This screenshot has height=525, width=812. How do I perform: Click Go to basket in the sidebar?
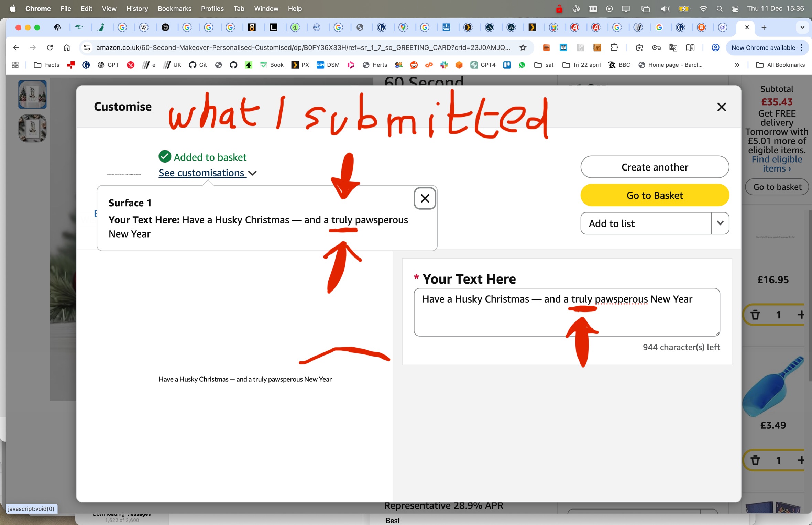pyautogui.click(x=777, y=187)
